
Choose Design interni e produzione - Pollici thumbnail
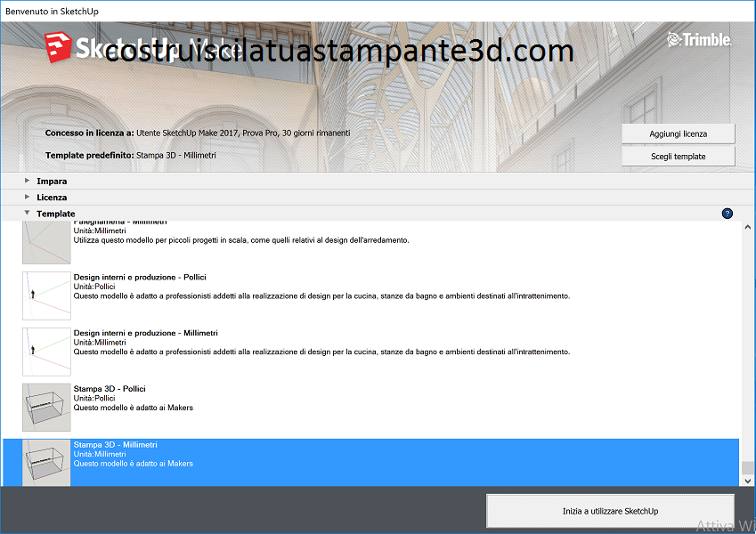coord(46,295)
